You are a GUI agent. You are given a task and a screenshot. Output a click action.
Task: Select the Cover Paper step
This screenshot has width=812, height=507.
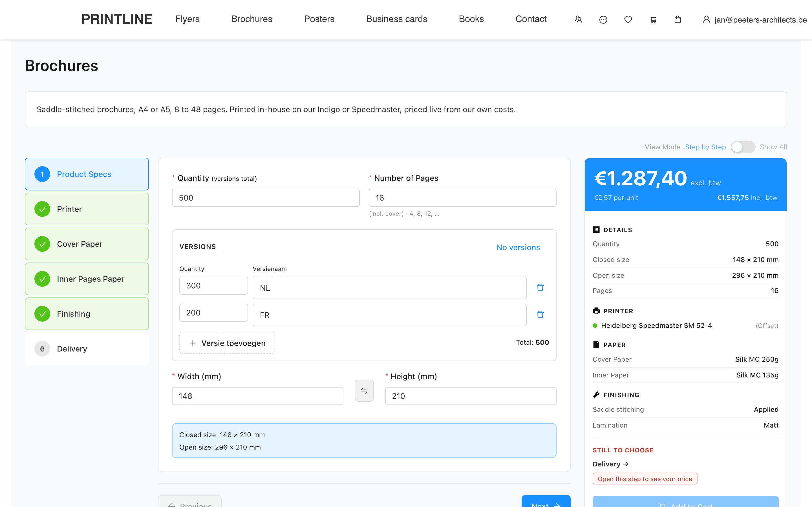click(x=87, y=244)
